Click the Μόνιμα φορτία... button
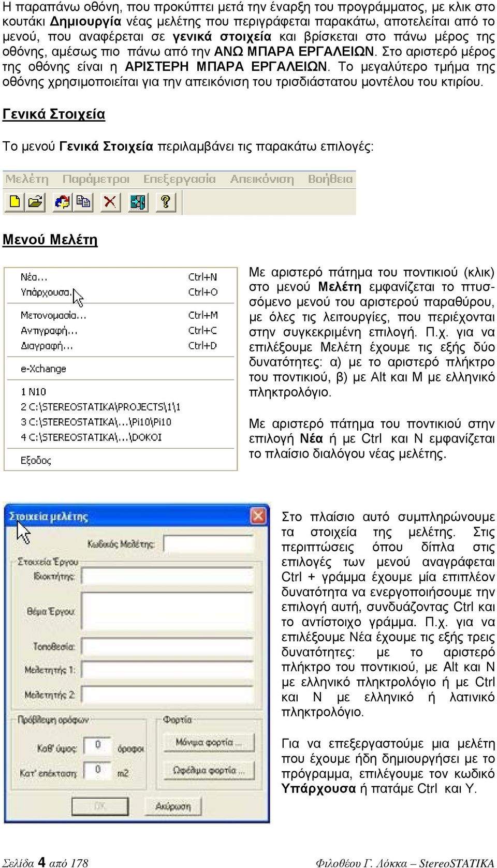This screenshot has width=497, height=868. [209, 743]
